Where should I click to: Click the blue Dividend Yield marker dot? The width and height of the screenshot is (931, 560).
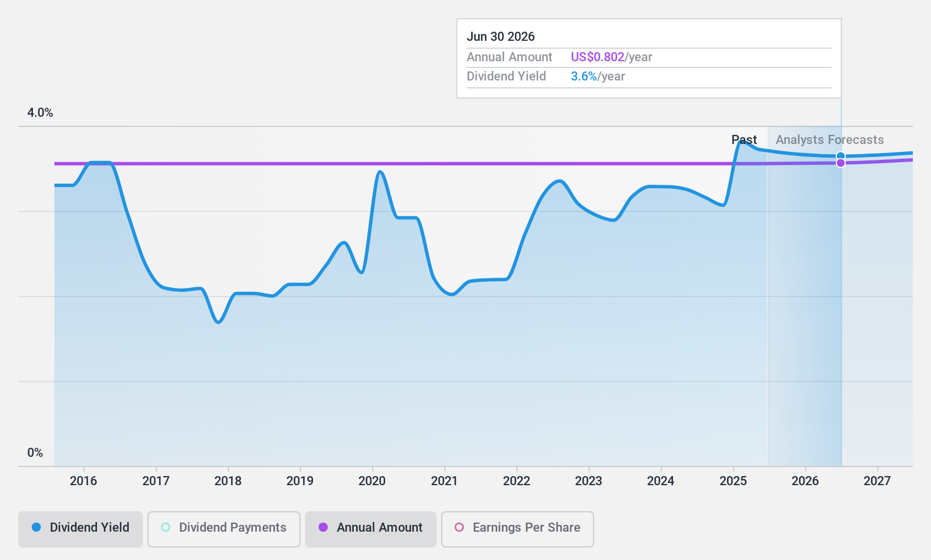pos(841,156)
